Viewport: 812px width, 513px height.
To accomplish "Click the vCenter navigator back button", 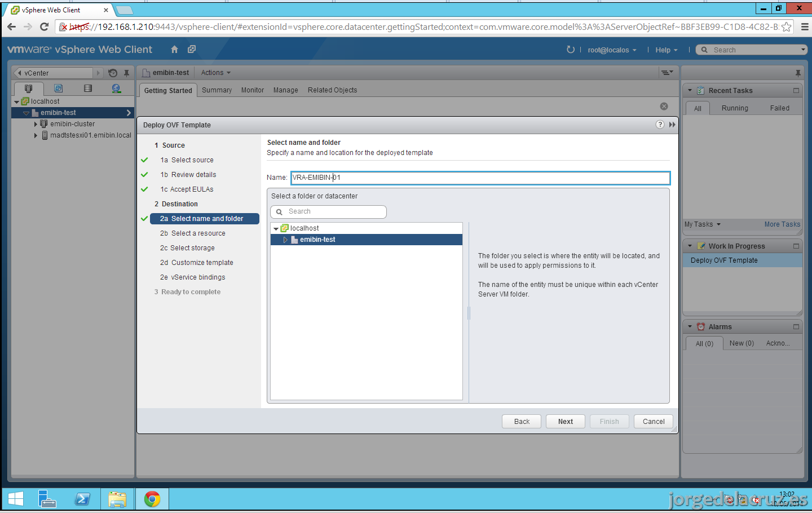I will point(20,73).
